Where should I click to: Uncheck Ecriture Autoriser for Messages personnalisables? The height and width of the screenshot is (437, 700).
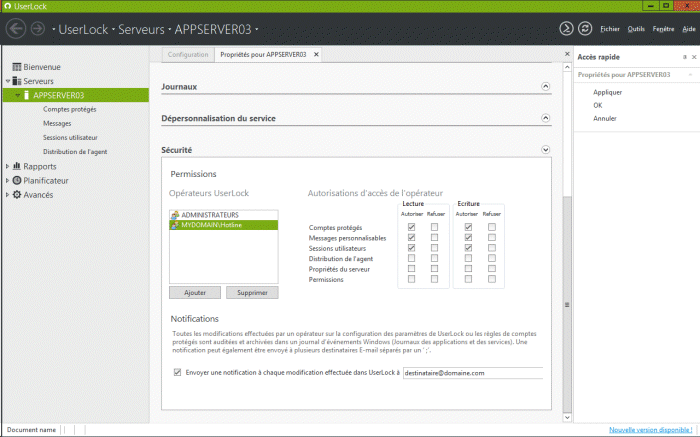tap(468, 237)
